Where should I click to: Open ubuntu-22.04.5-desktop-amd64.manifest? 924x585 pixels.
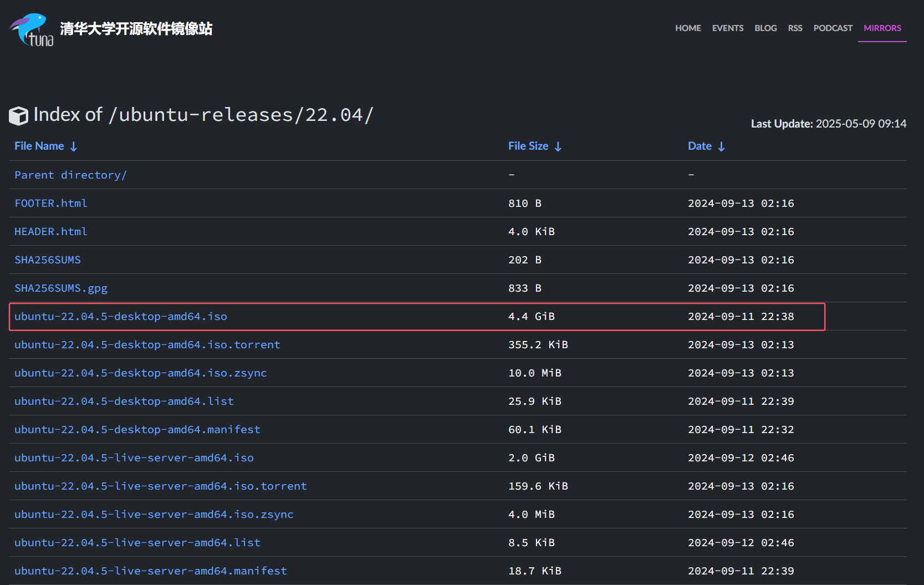click(137, 430)
